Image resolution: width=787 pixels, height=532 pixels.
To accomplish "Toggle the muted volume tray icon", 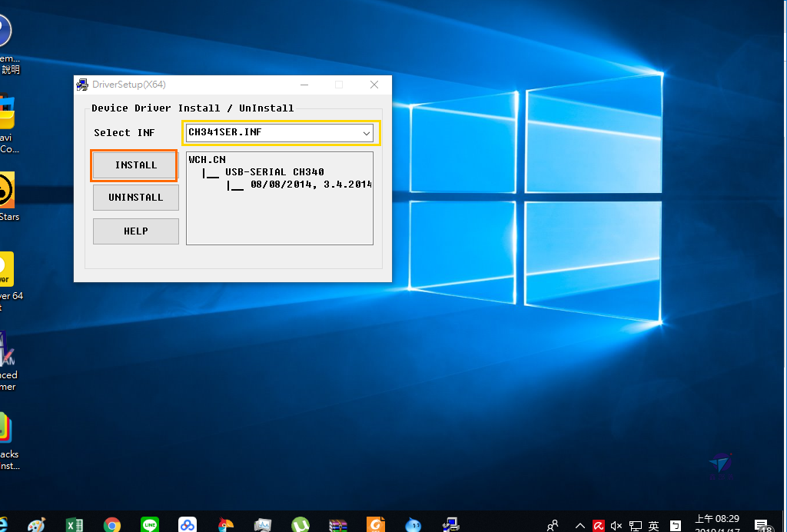I will 616,526.
